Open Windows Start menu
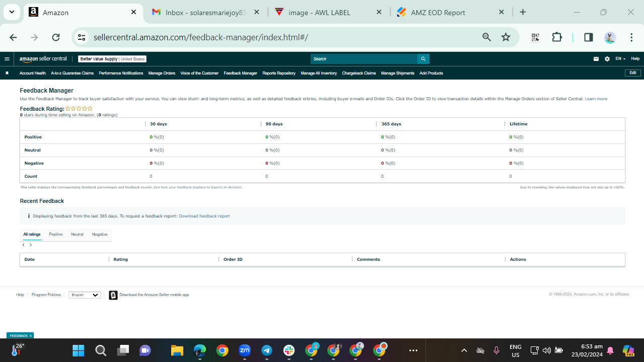The width and height of the screenshot is (644, 362). [78, 350]
